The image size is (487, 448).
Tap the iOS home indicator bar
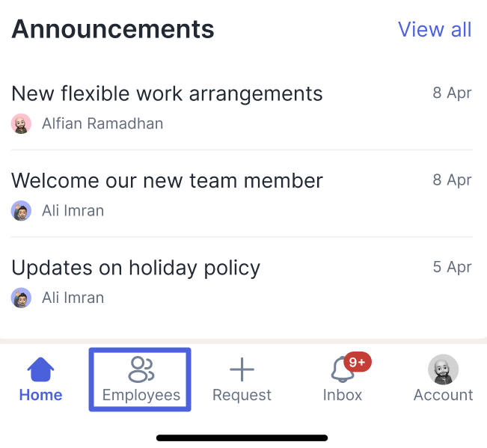tap(242, 438)
